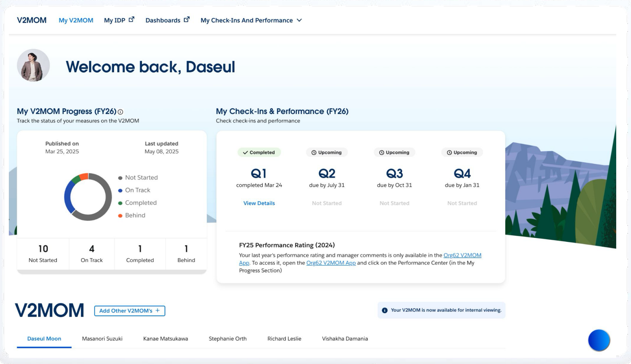Click FY25 Performance Rating (2024) heading

[287, 245]
